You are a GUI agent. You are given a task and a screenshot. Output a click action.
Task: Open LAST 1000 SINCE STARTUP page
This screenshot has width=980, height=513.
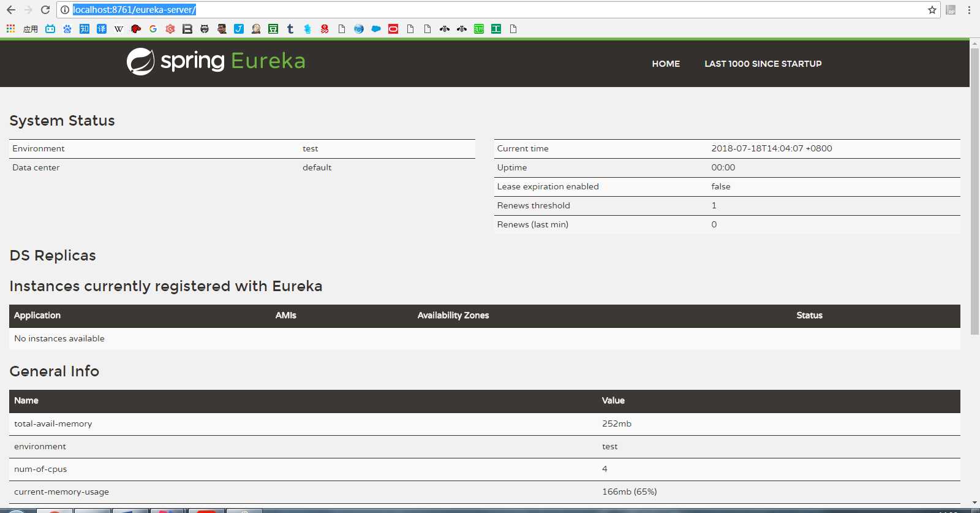point(763,64)
